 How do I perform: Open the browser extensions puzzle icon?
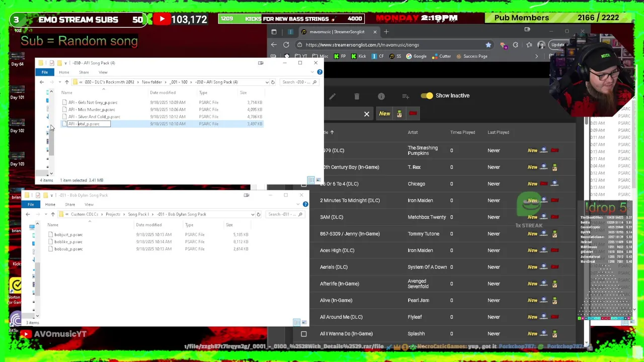click(515, 45)
